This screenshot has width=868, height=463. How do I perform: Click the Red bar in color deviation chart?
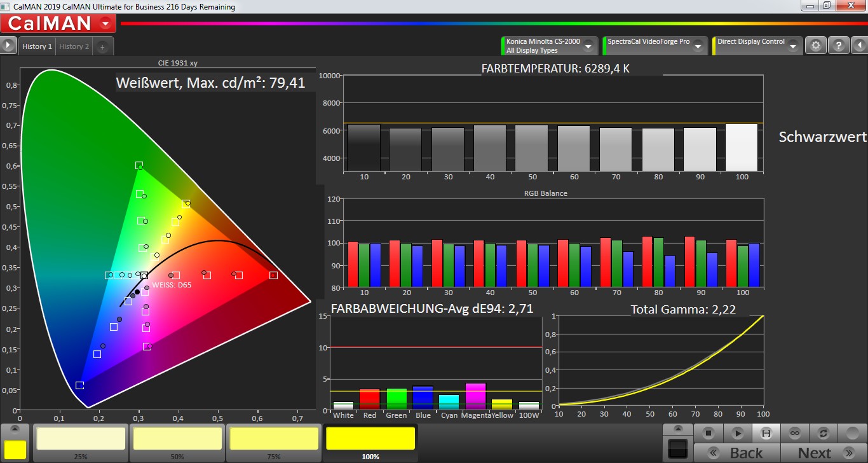[370, 399]
